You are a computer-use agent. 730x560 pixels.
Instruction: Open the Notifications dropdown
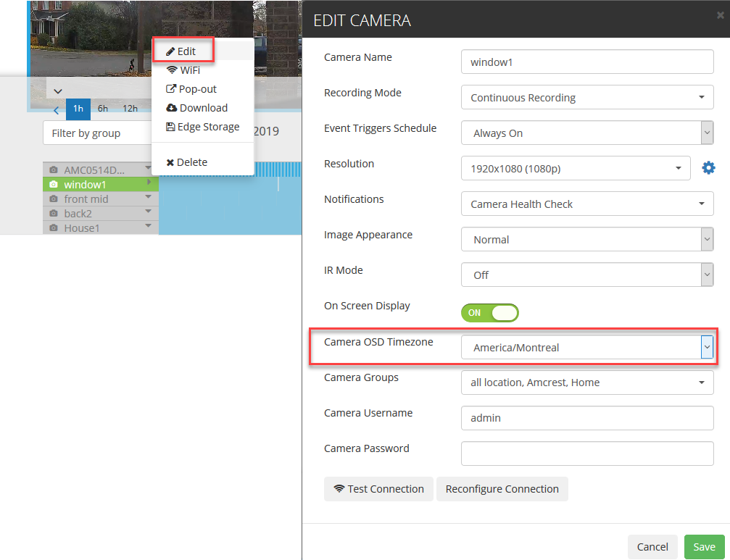pos(587,204)
